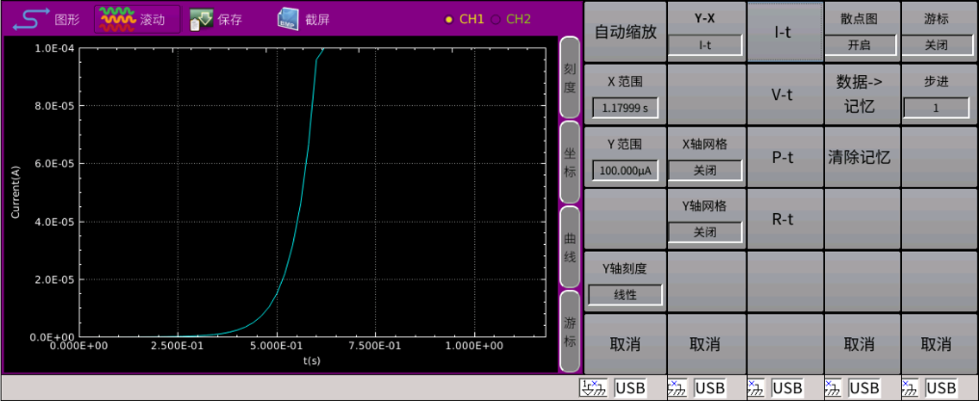Open the Y-X plot type selector

point(704,45)
